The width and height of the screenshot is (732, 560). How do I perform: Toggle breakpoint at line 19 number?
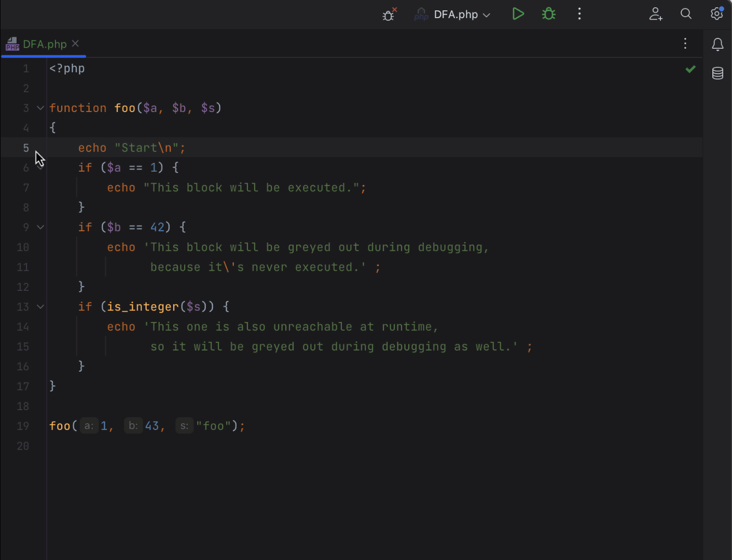tap(23, 426)
